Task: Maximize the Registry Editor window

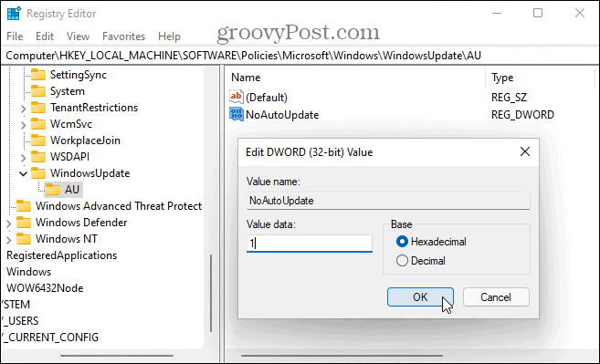Action: (538, 13)
